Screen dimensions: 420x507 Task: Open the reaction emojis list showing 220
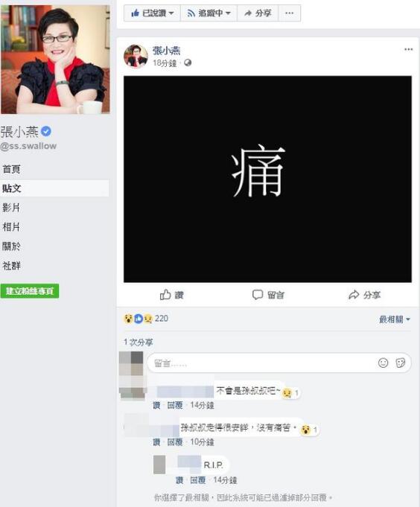(146, 319)
